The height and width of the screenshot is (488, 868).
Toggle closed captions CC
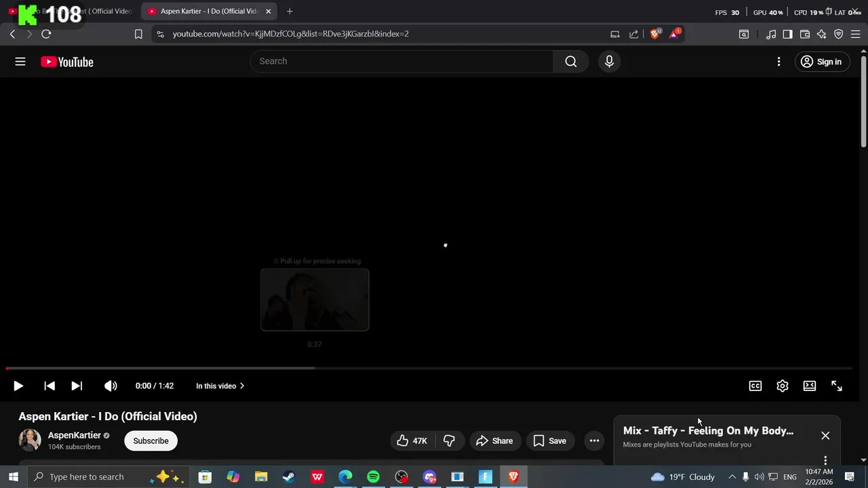point(755,386)
